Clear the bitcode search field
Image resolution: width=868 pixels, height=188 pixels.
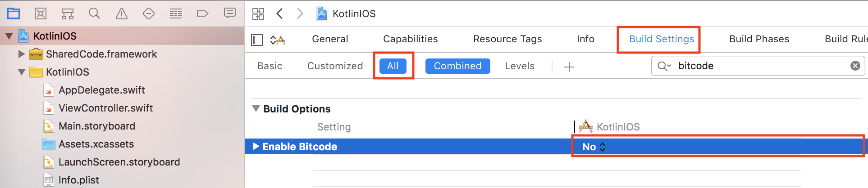855,66
